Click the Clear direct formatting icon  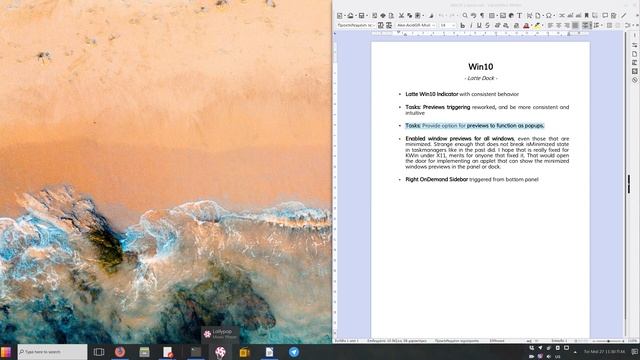coord(516,26)
